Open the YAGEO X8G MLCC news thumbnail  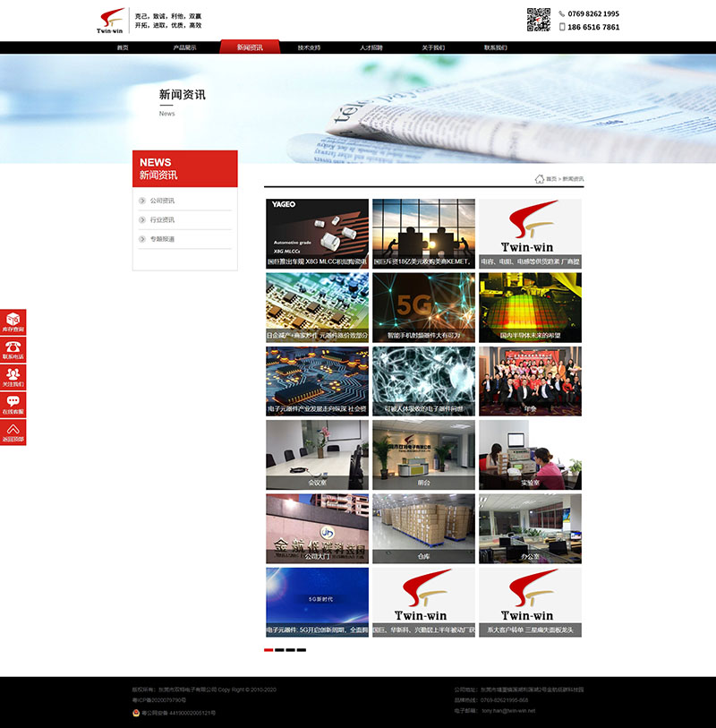point(317,234)
